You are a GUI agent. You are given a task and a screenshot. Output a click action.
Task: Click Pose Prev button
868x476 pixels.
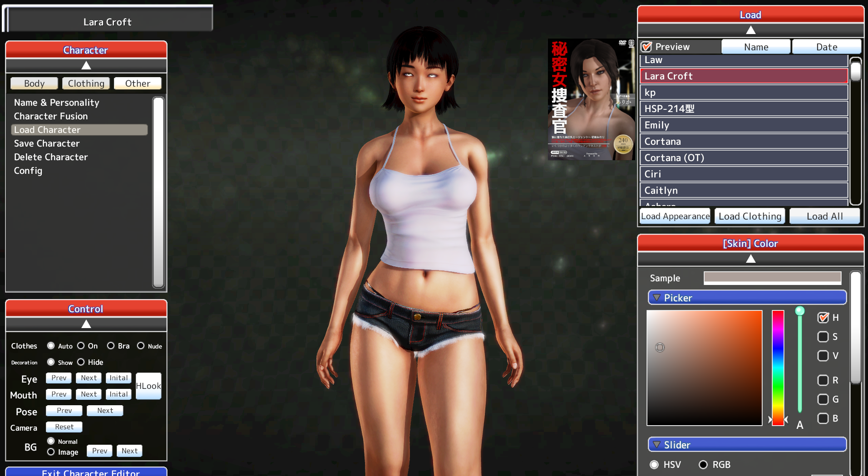point(64,411)
